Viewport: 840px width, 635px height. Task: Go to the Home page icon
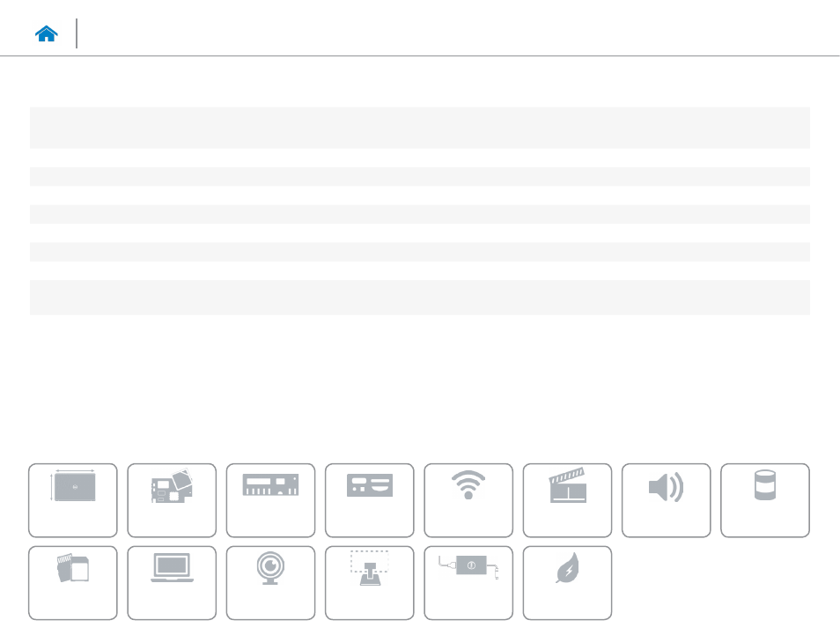coord(46,33)
